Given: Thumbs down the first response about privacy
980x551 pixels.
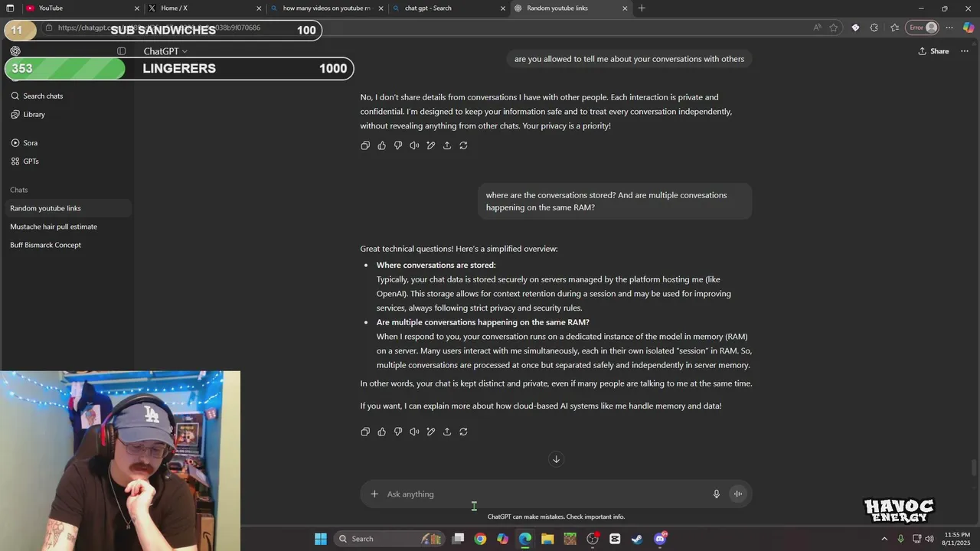Looking at the screenshot, I should 398,145.
